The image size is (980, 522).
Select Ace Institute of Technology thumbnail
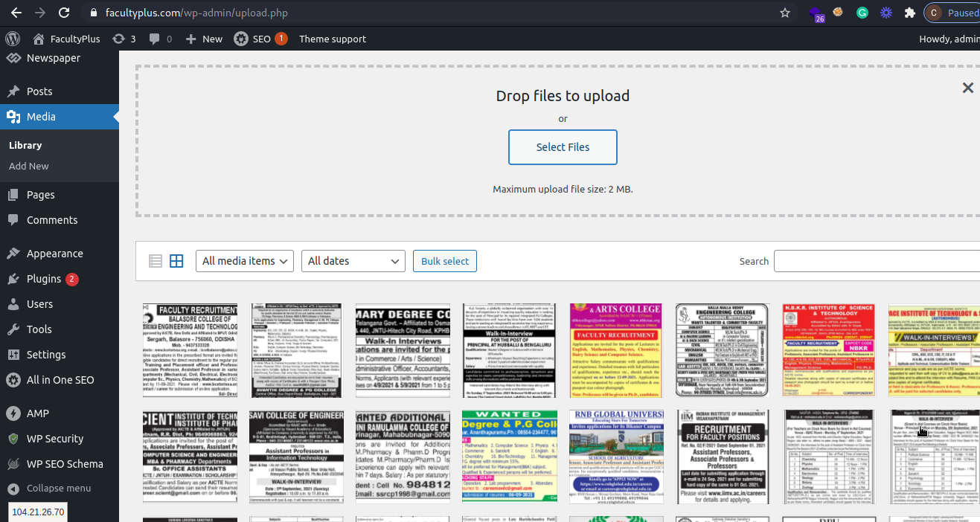click(934, 350)
